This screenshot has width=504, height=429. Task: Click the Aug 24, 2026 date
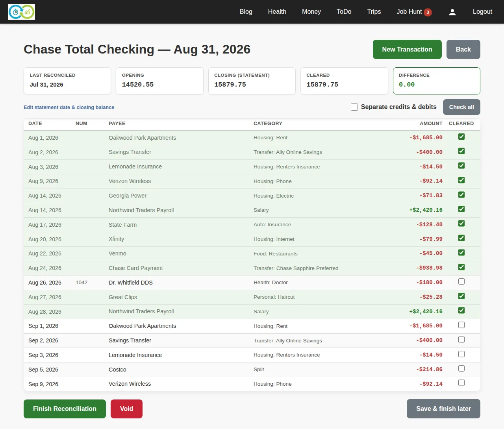click(45, 268)
